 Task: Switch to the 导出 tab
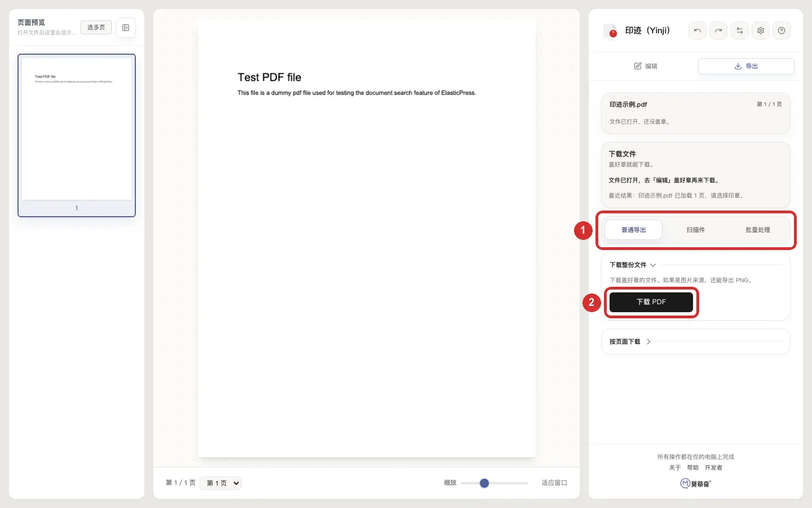tap(746, 66)
